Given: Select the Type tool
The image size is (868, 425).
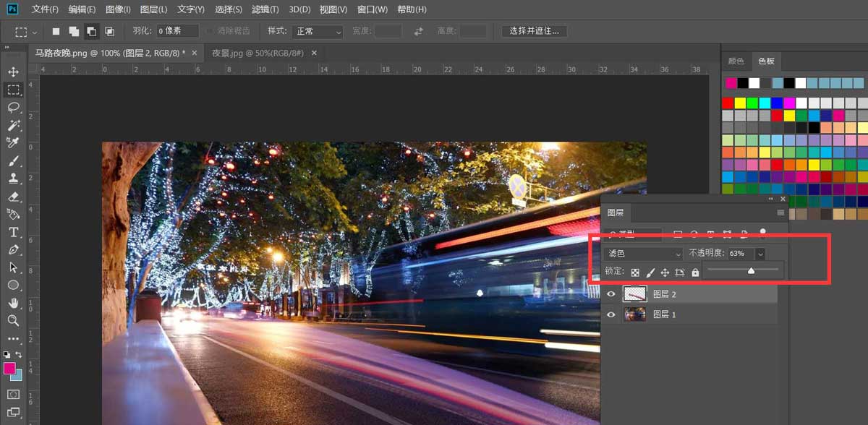Looking at the screenshot, I should point(13,232).
